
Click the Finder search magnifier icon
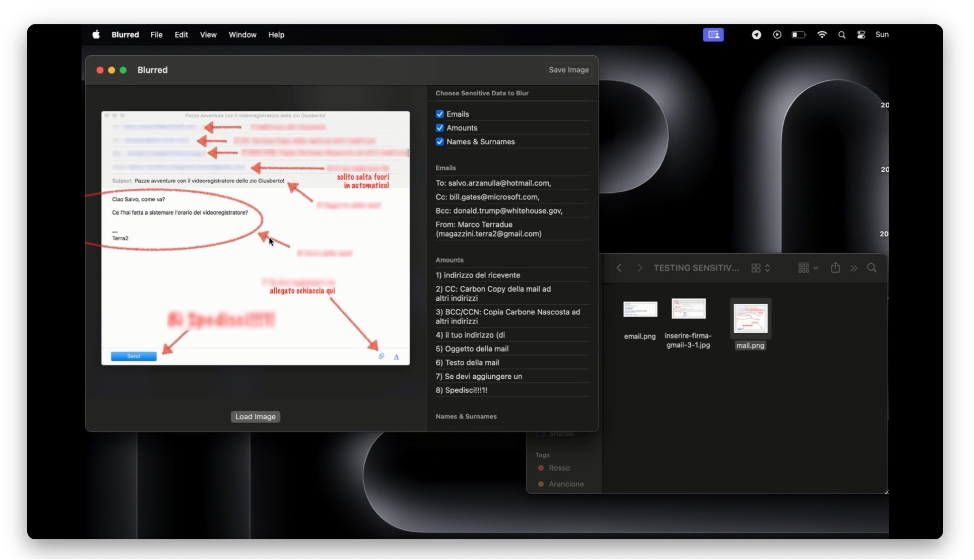pyautogui.click(x=871, y=268)
